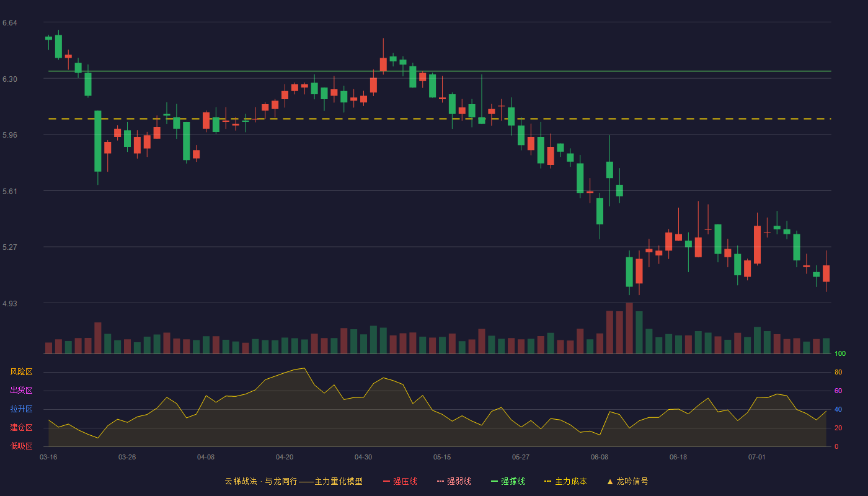Select the 低吸区 zone label
This screenshot has width=868, height=496.
pyautogui.click(x=21, y=446)
